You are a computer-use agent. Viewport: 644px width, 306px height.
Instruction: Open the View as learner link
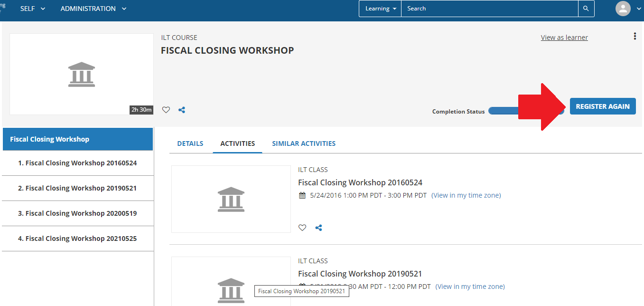pyautogui.click(x=564, y=37)
